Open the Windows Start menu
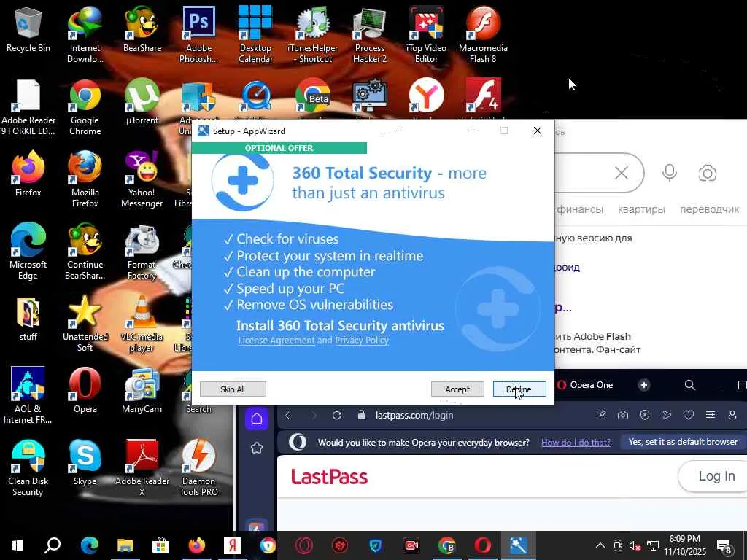The height and width of the screenshot is (560, 747). point(18,545)
